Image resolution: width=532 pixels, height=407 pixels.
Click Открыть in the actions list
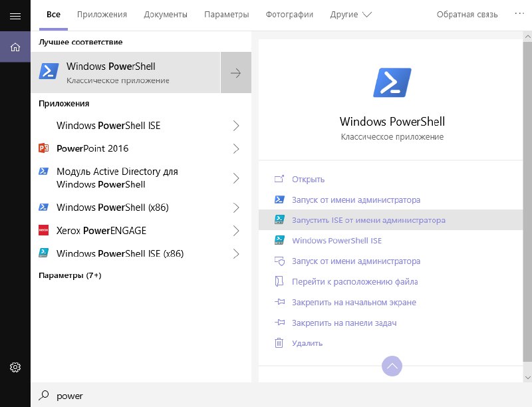[x=308, y=179]
